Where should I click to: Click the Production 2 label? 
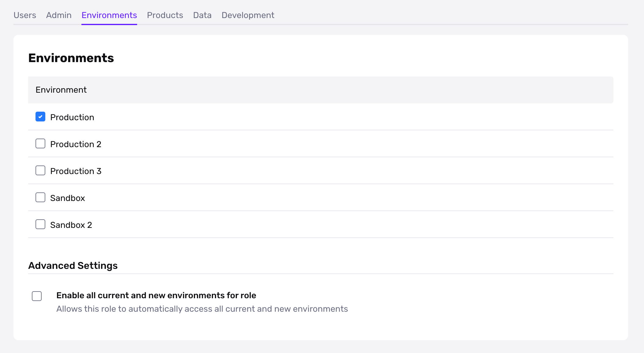point(76,144)
